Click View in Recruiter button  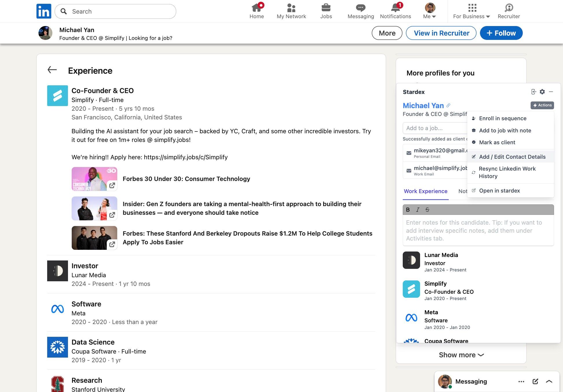coord(441,33)
